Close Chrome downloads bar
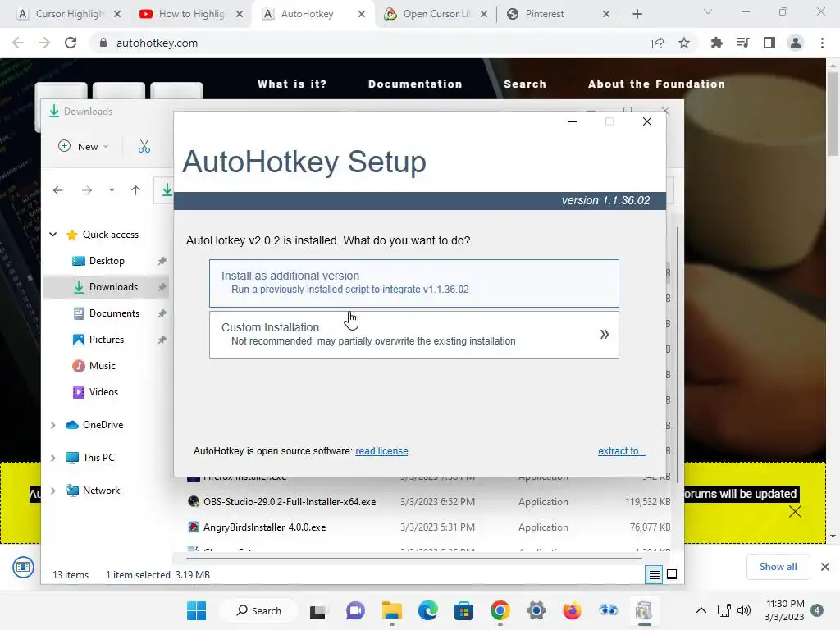 click(x=825, y=567)
